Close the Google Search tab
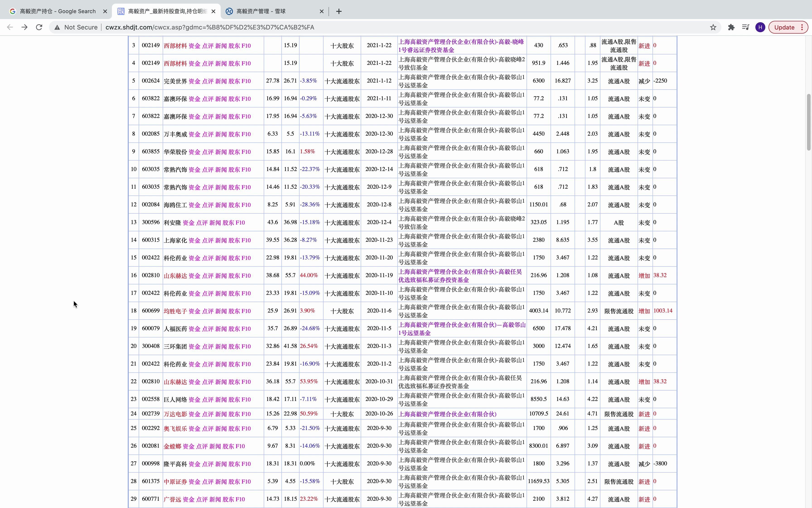812x508 pixels. 105,11
